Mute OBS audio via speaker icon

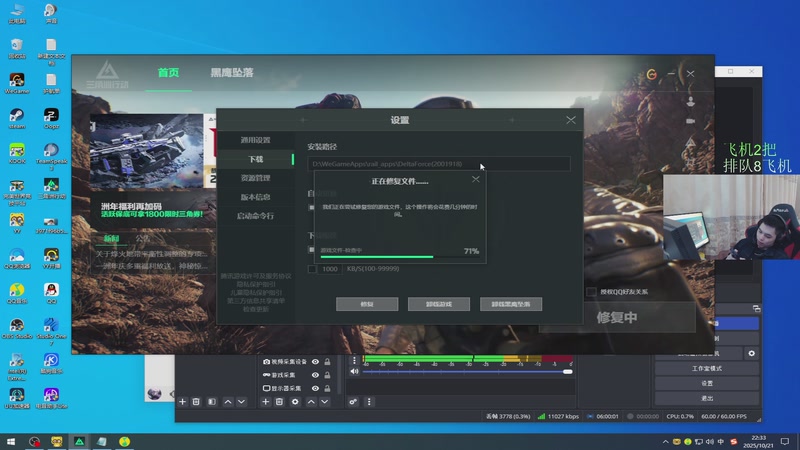pos(354,371)
